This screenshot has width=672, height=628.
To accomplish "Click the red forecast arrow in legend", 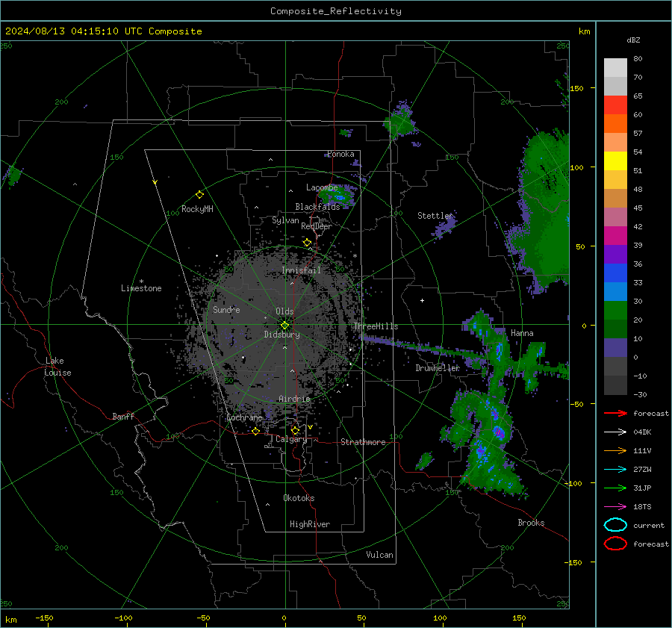I will [x=615, y=413].
